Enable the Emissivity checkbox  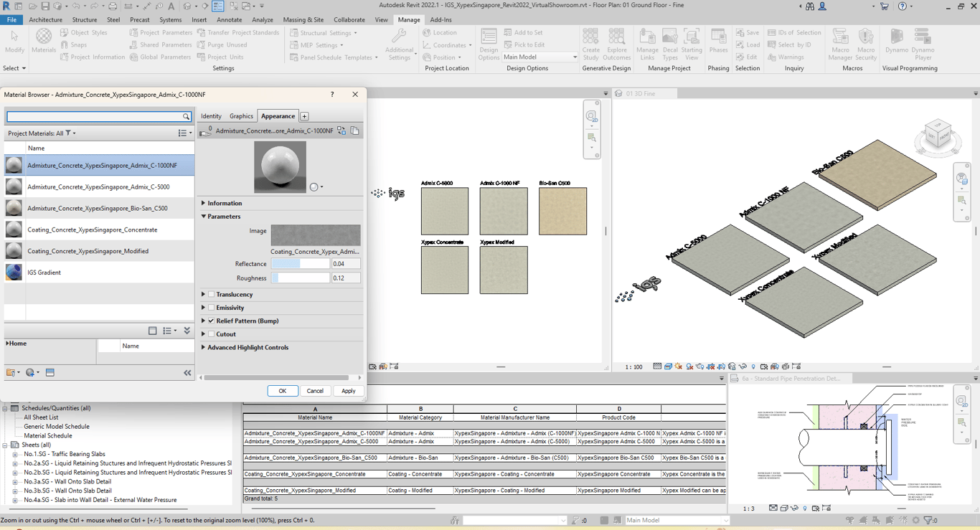coord(211,308)
